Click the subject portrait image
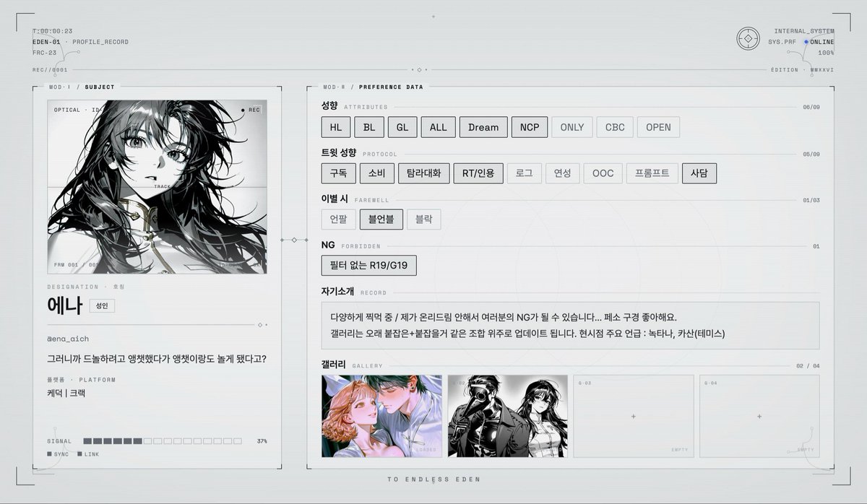The image size is (867, 504). (157, 186)
